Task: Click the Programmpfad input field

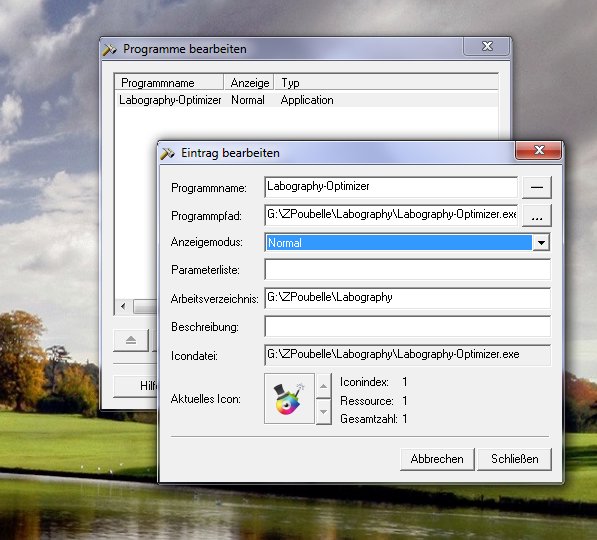Action: (391, 215)
